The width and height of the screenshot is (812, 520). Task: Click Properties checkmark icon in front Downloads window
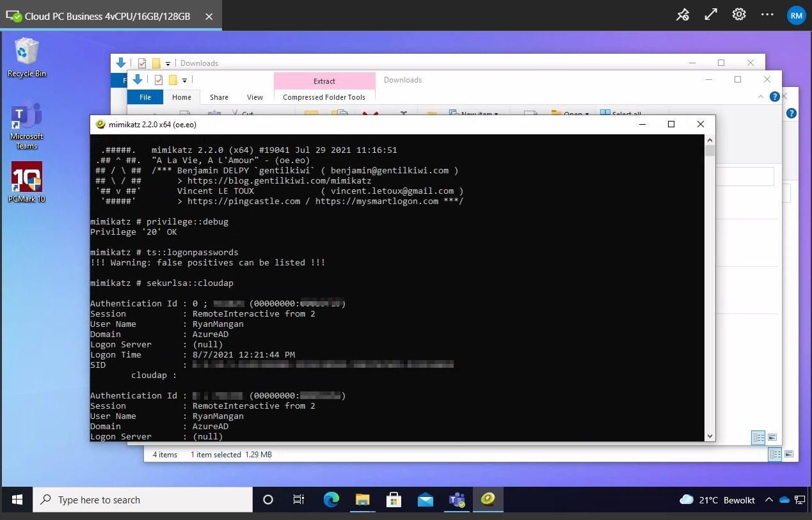158,80
